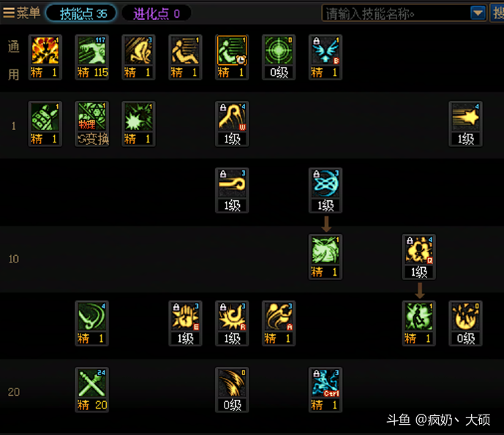
Task: Switch to the 进化点 0 tab
Action: tap(157, 13)
